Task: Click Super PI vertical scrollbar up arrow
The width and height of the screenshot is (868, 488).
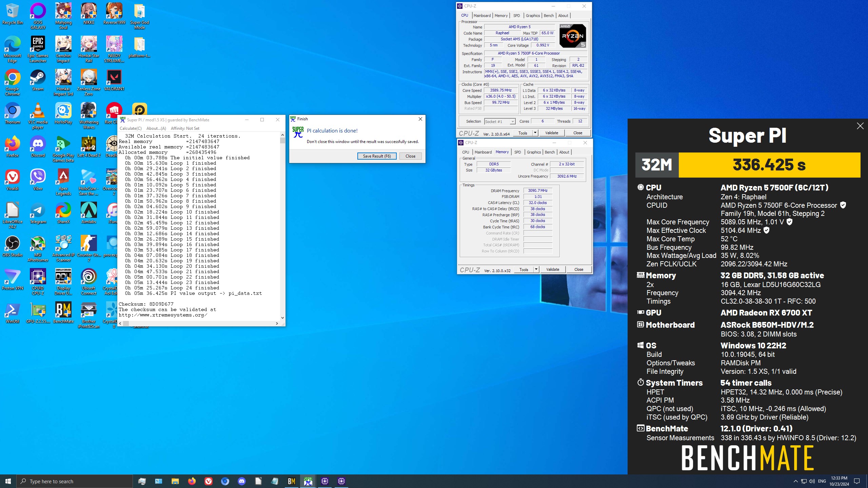Action: click(282, 135)
